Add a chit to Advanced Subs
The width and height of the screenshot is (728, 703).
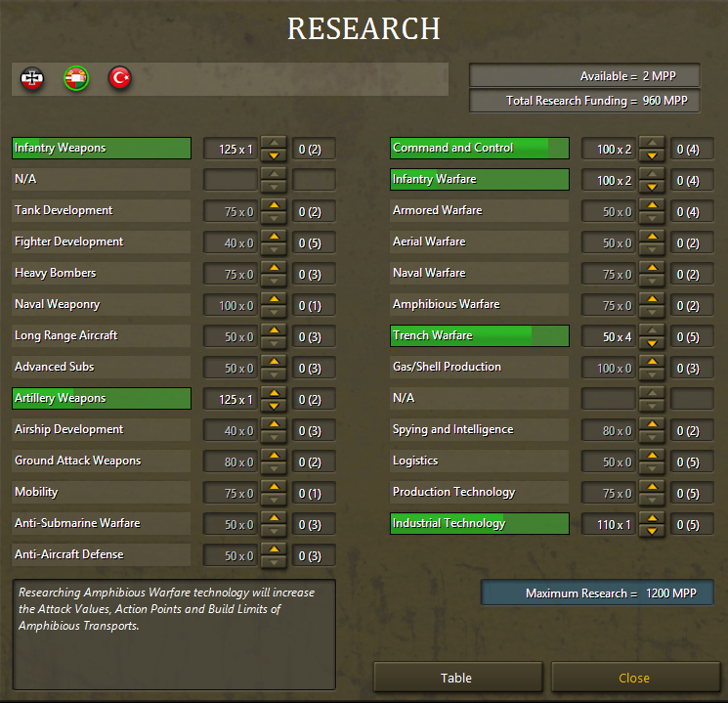[x=274, y=361]
